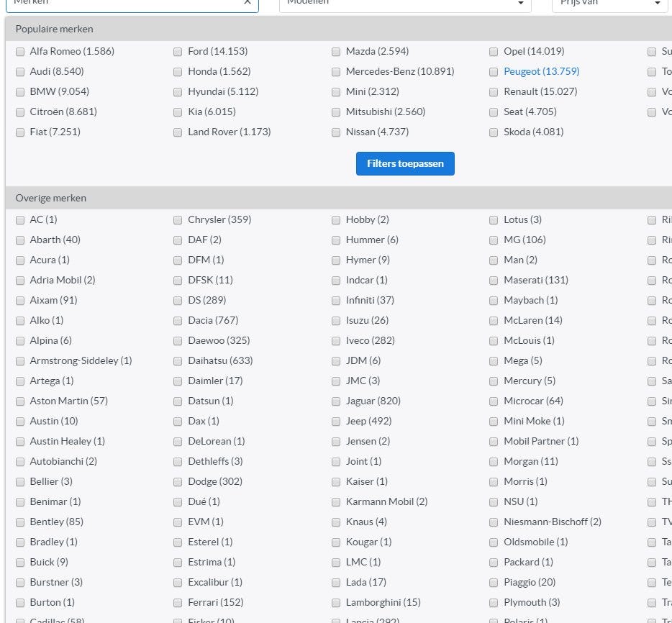672x623 pixels.
Task: Tick the Seat (4.705) checkbox
Action: coord(494,112)
